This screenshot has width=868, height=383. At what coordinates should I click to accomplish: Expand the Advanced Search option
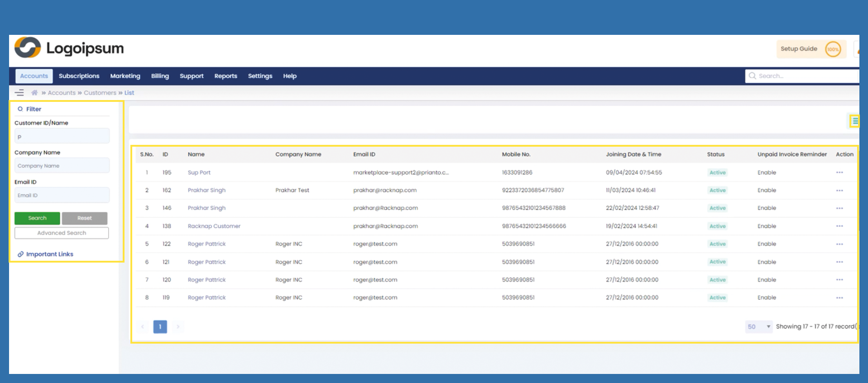click(62, 233)
